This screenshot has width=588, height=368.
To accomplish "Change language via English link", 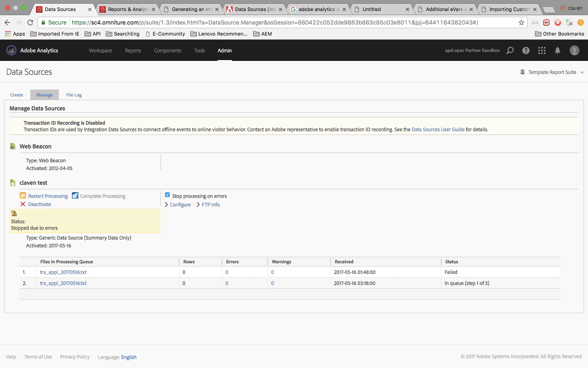I will point(129,357).
